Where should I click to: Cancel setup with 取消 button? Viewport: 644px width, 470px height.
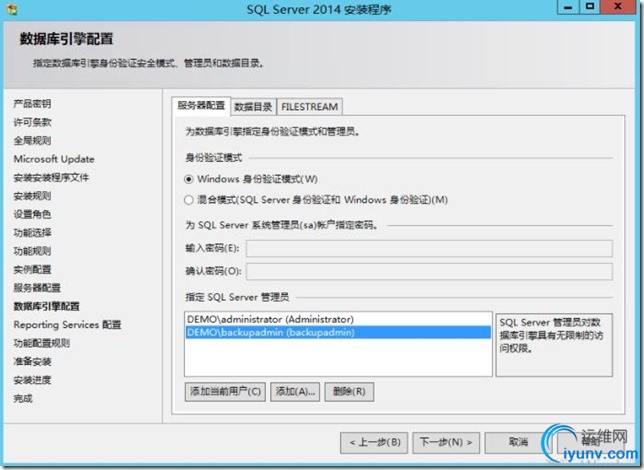click(518, 442)
